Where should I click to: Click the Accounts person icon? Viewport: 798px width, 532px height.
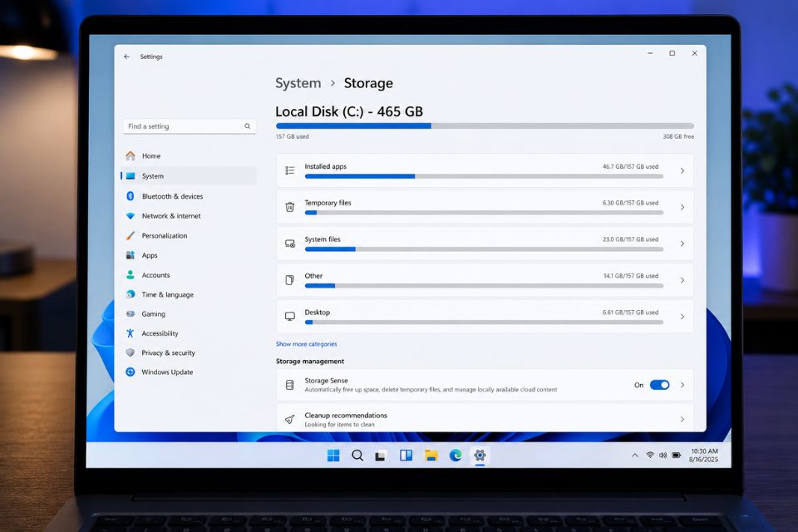[131, 275]
